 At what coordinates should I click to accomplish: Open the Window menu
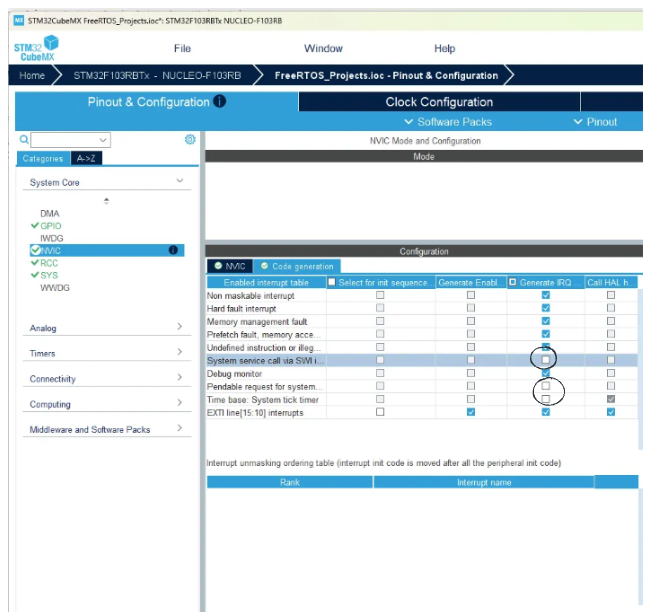coord(323,48)
